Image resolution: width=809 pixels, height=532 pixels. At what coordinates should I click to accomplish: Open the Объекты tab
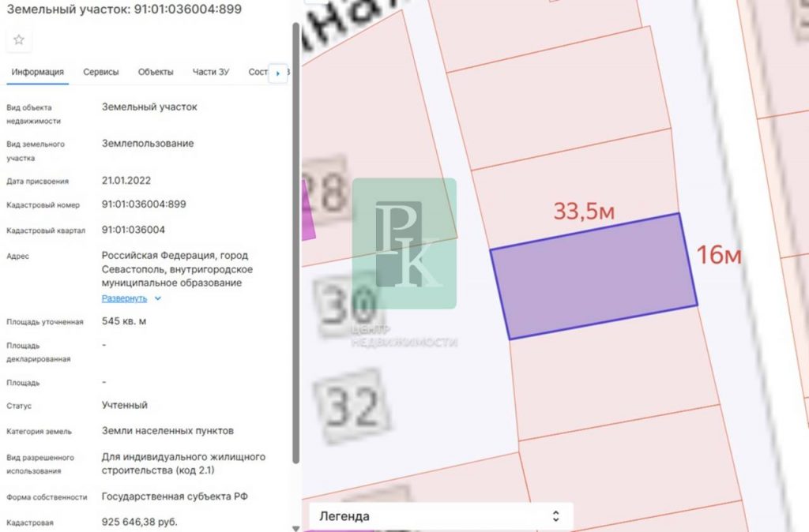pos(156,72)
